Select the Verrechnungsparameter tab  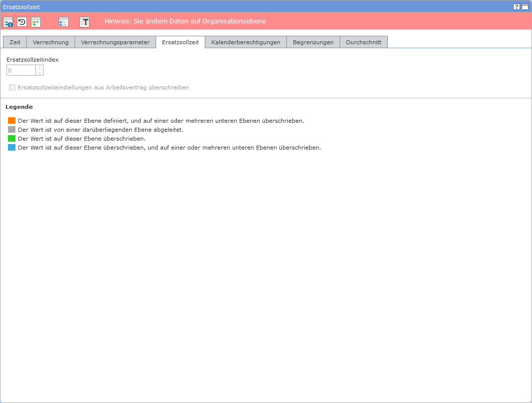[115, 42]
